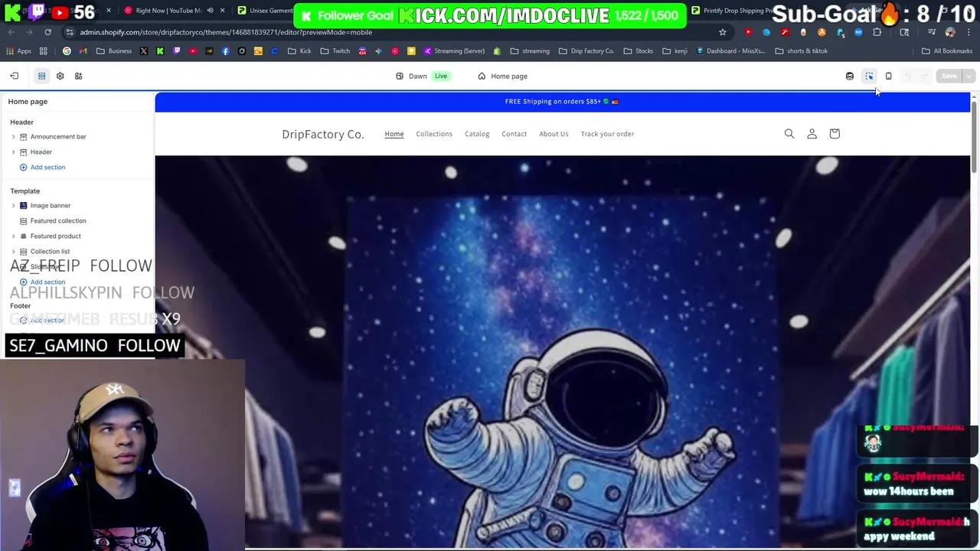This screenshot has height=551, width=980.
Task: Click About Us in store navigation
Action: tap(554, 134)
